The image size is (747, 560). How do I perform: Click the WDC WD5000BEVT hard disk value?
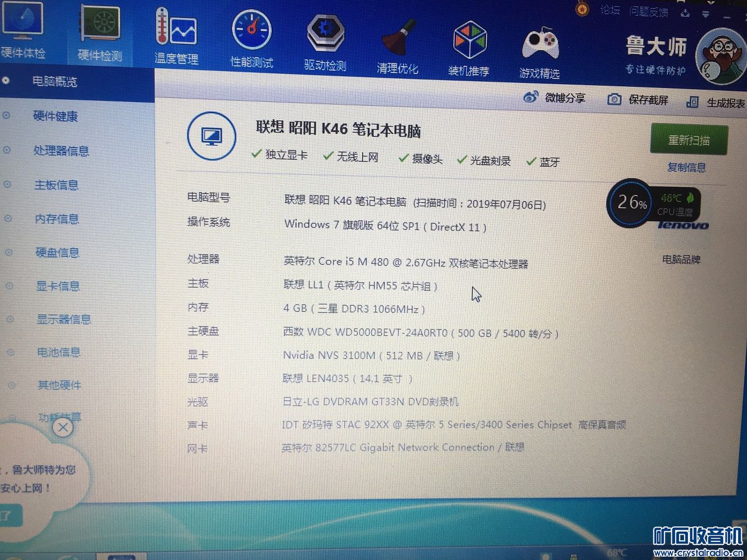(x=421, y=333)
